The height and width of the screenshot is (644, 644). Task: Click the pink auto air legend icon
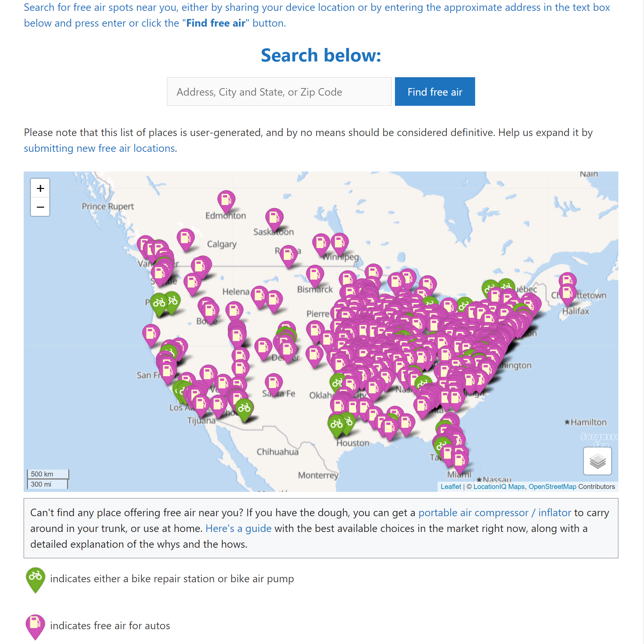(x=35, y=625)
